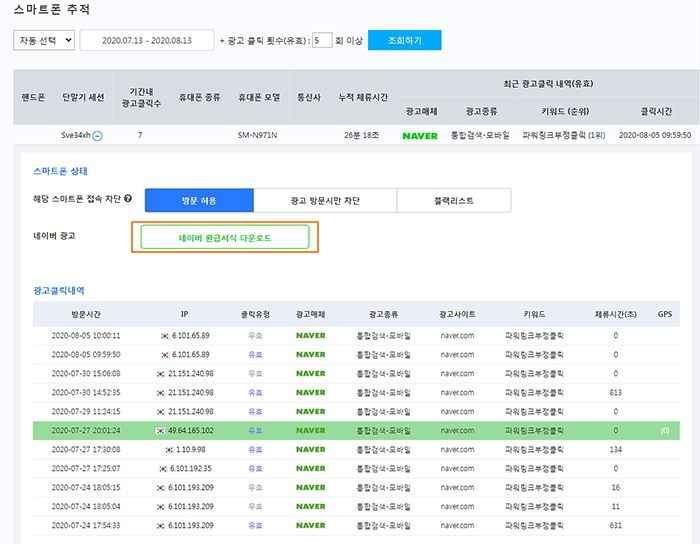Click the visit time 2020-07-27 20:01:24
700x544 pixels.
[x=86, y=431]
